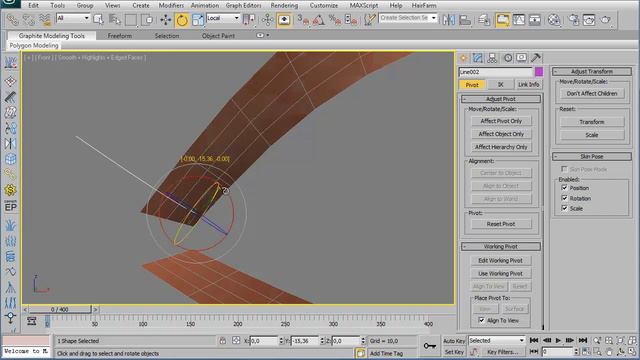The height and width of the screenshot is (360, 640).
Task: Open the Create command panel tab
Action: pyautogui.click(x=464, y=58)
